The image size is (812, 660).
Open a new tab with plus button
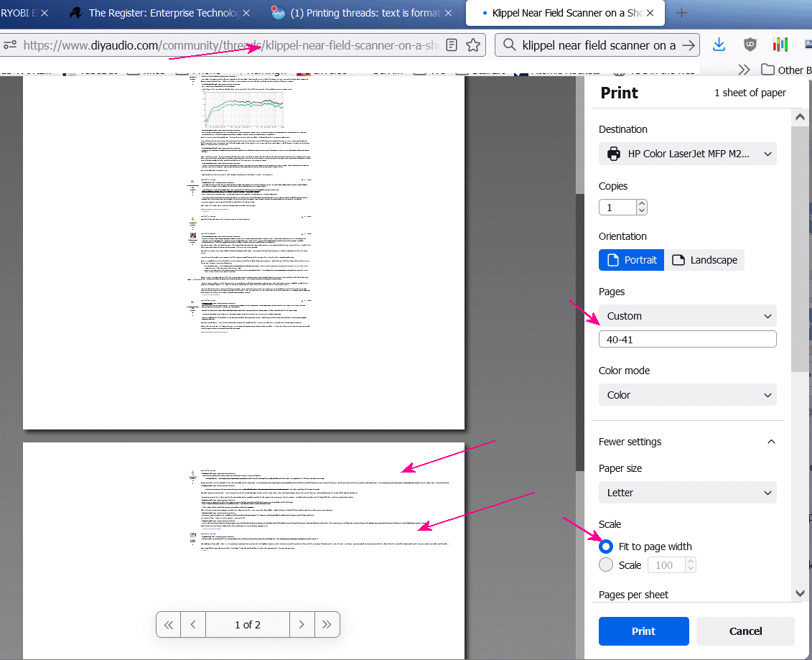(x=681, y=13)
